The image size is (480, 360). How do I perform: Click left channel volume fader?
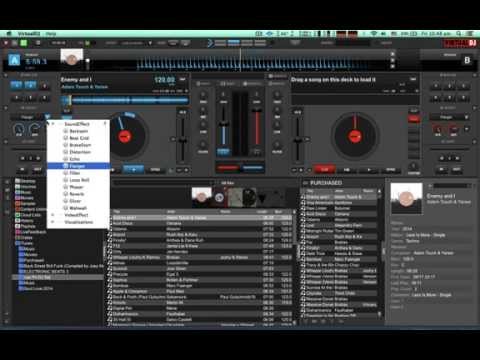coord(224,124)
